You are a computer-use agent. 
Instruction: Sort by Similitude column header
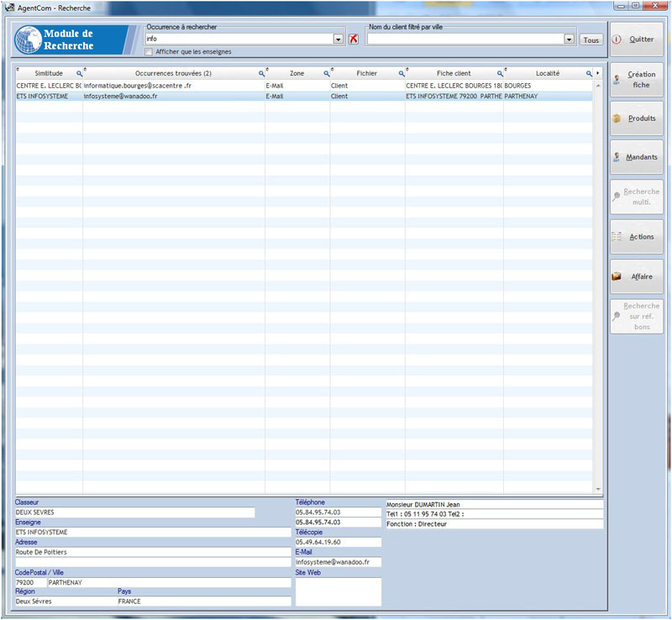coord(49,73)
